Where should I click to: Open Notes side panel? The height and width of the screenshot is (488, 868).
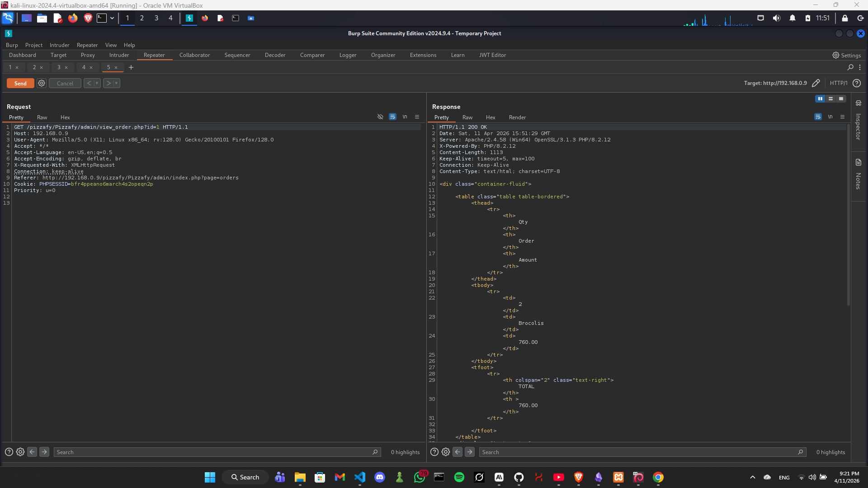[858, 181]
